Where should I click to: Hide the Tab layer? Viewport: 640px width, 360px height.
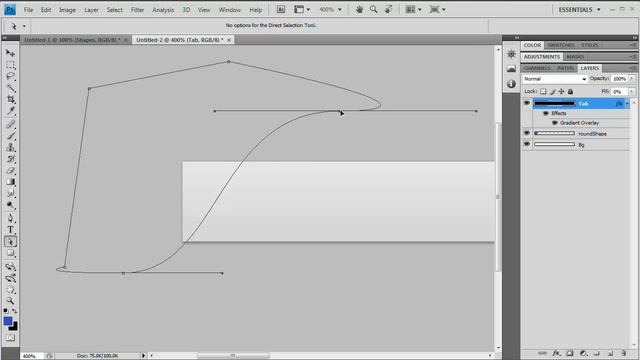527,103
